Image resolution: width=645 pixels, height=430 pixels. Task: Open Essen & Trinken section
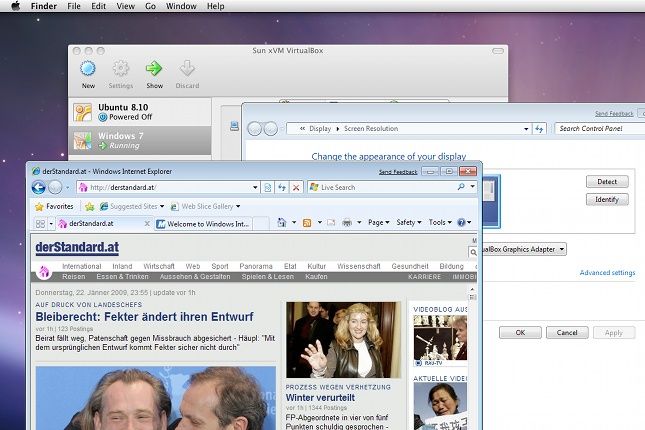pyautogui.click(x=122, y=277)
